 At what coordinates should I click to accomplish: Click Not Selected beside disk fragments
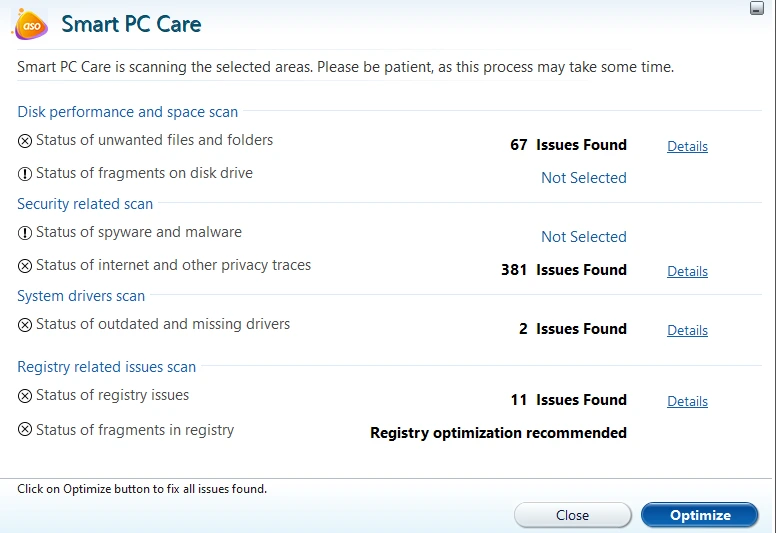click(x=583, y=178)
